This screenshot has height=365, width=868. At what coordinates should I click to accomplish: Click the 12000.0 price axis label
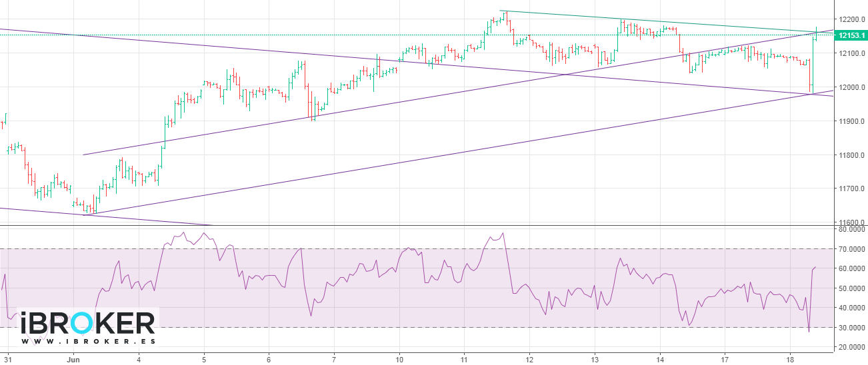[853, 87]
